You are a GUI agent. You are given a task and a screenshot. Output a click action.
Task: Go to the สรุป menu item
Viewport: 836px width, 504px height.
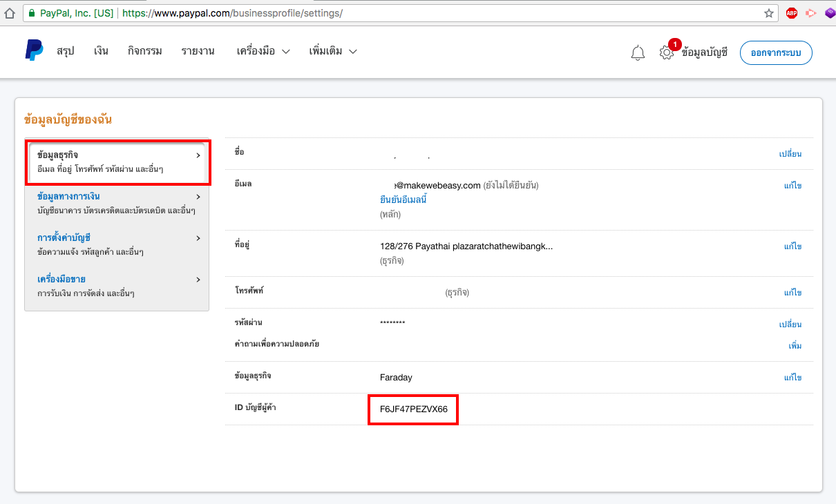click(x=66, y=51)
